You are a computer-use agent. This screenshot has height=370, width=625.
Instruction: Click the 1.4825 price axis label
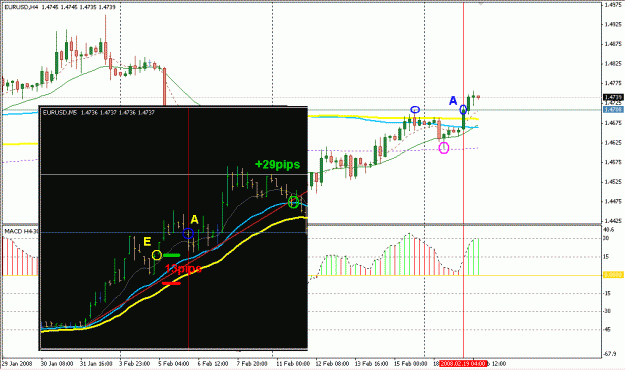coord(613,64)
